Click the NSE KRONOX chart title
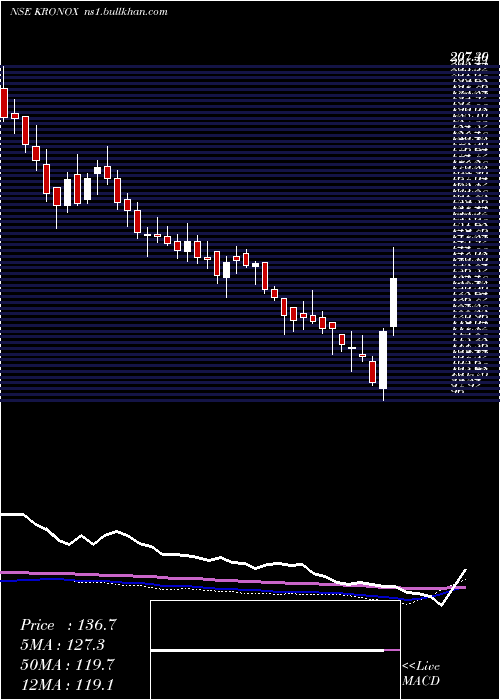Viewport: 500px width, 700px height. click(x=45, y=12)
